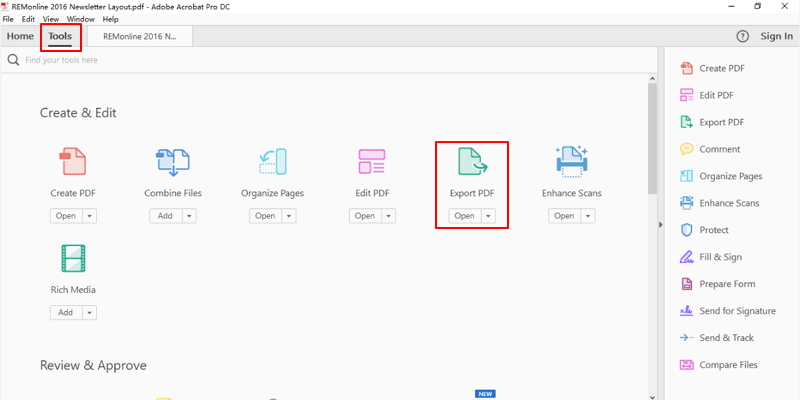
Task: Click Send & Track label in sidebar
Action: click(727, 338)
